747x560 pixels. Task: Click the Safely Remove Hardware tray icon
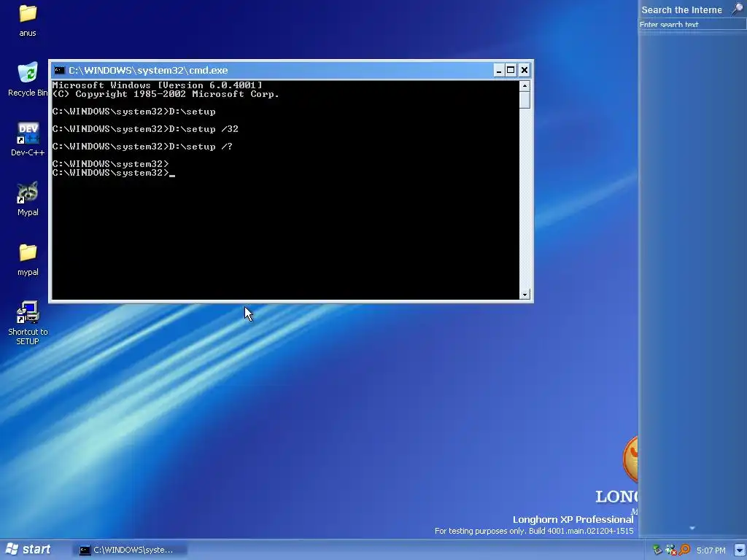[657, 550]
